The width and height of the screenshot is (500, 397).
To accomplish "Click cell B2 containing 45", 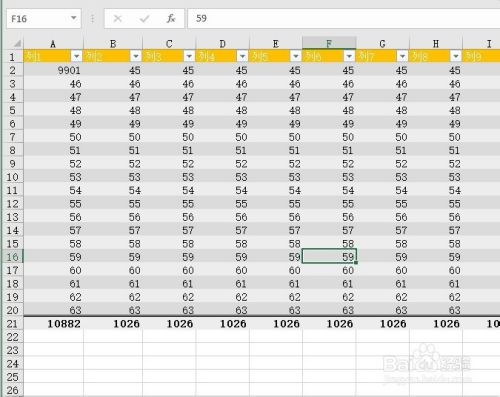I will (x=113, y=70).
